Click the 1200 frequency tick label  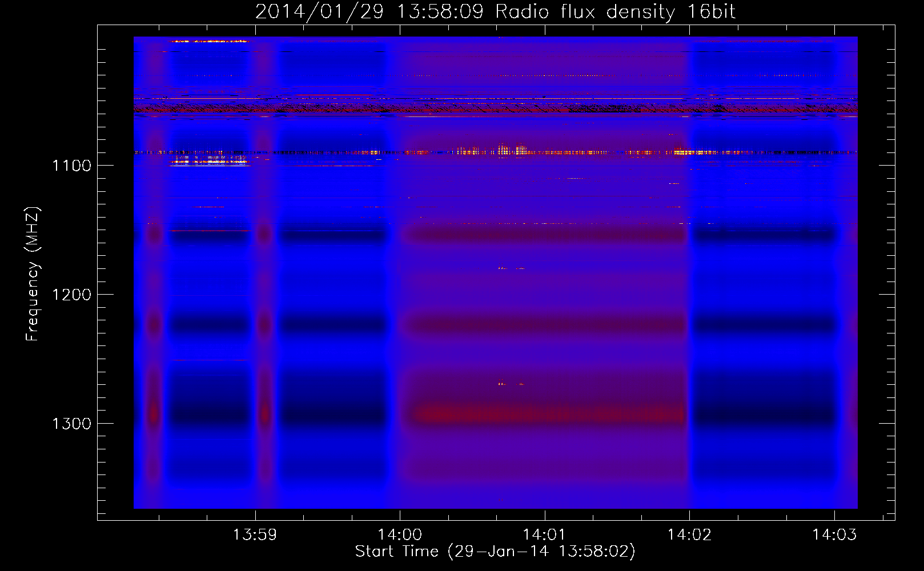[x=71, y=295]
